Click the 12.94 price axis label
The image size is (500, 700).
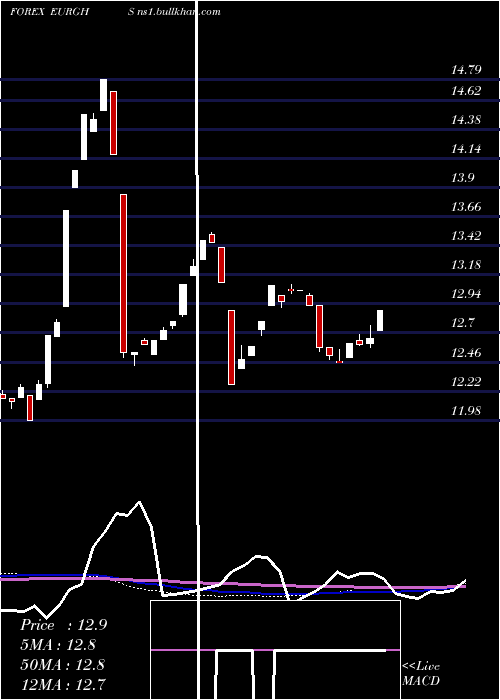pos(466,294)
